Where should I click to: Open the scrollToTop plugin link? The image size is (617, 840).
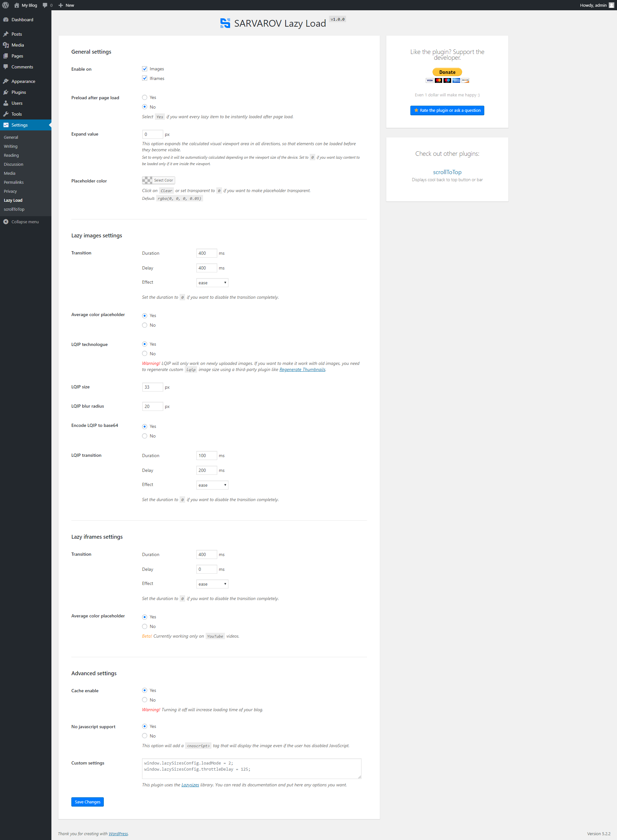[x=447, y=172]
